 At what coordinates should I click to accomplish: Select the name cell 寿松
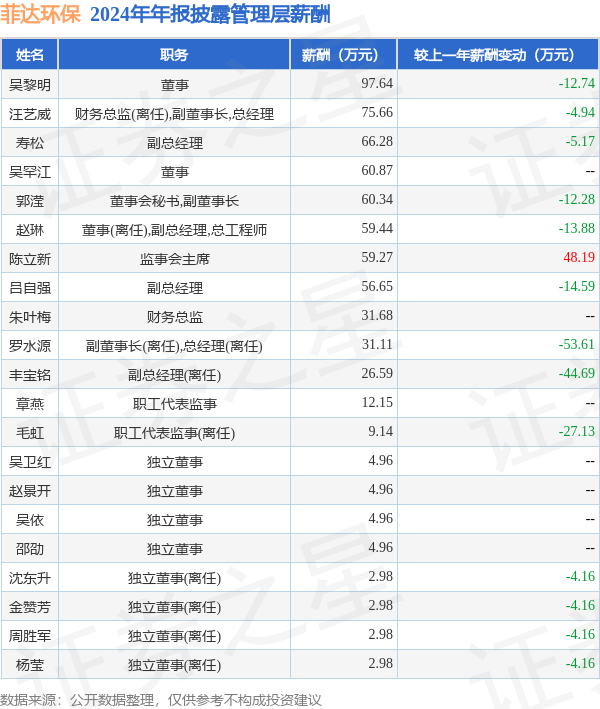pos(30,142)
